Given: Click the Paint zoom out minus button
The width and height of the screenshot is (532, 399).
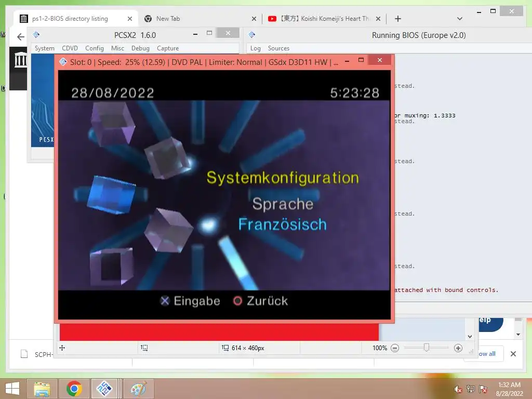Looking at the screenshot, I should pos(395,348).
